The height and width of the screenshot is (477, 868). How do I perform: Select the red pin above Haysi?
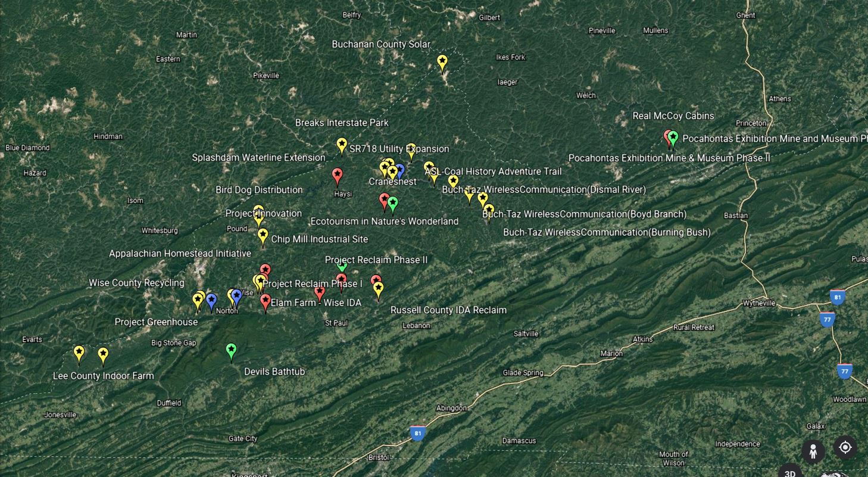(338, 175)
